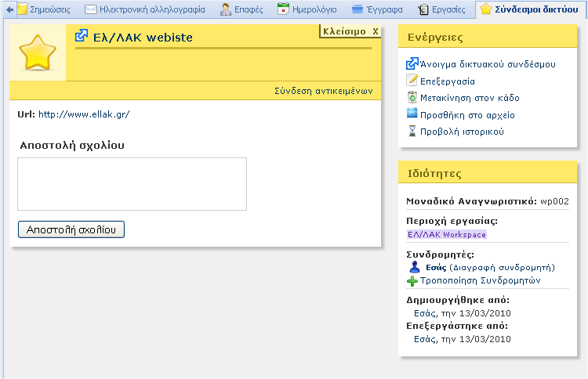
Task: Click the archive icon for Προσθήκη στο αρχείο
Action: click(412, 114)
